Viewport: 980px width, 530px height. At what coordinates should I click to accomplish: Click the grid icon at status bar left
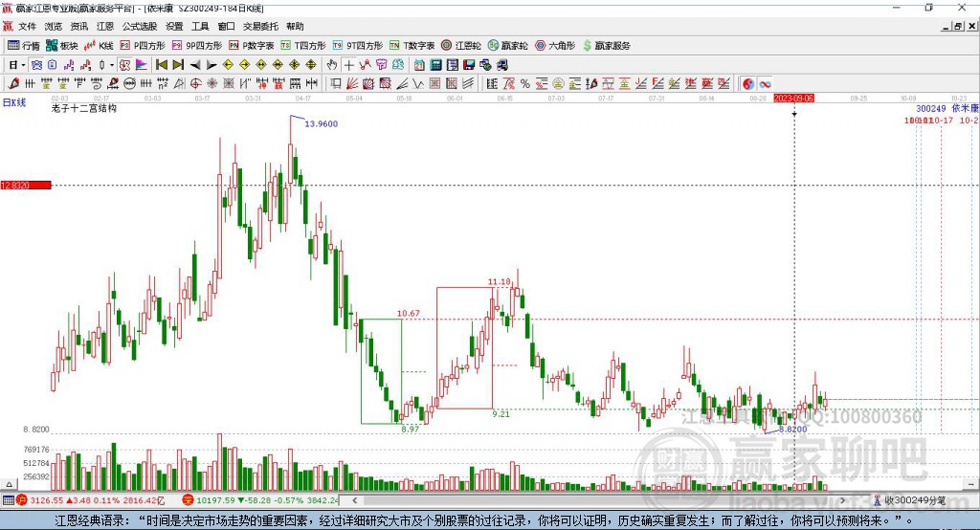click(x=8, y=500)
